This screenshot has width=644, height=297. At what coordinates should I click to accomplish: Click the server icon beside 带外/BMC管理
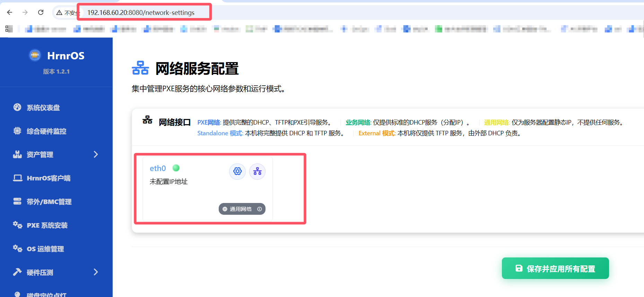[x=17, y=201]
